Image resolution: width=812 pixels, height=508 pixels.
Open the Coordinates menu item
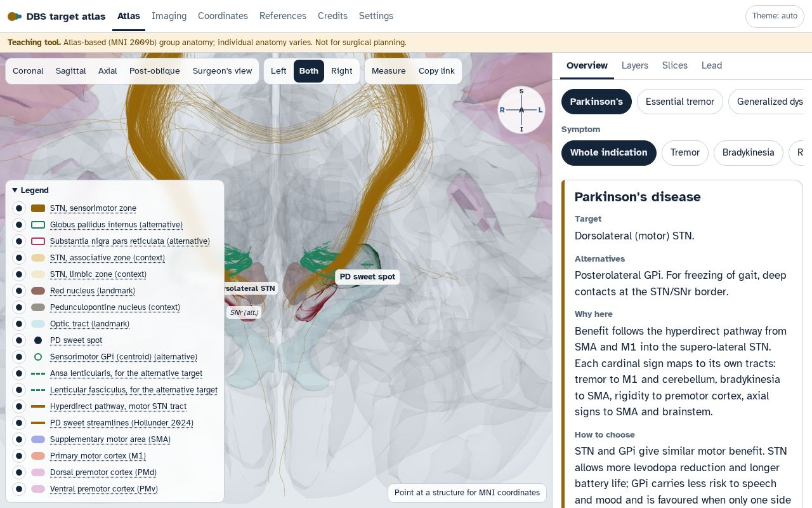tap(223, 16)
